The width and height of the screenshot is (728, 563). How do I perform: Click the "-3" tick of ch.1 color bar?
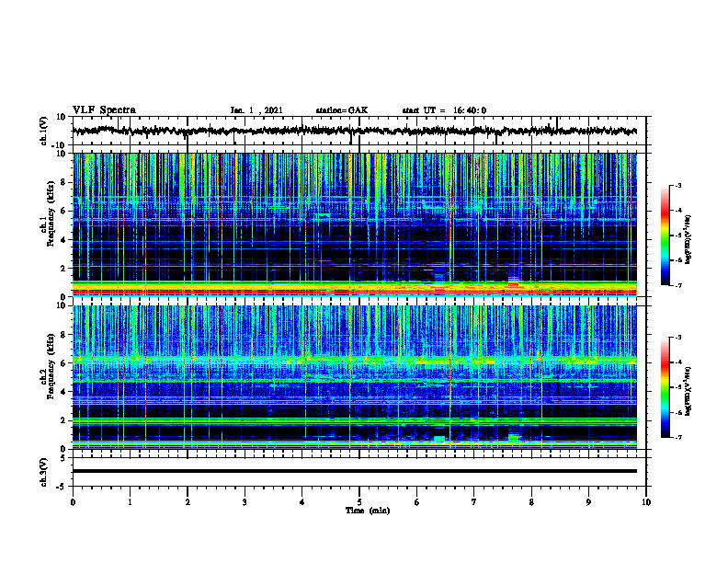pos(678,185)
